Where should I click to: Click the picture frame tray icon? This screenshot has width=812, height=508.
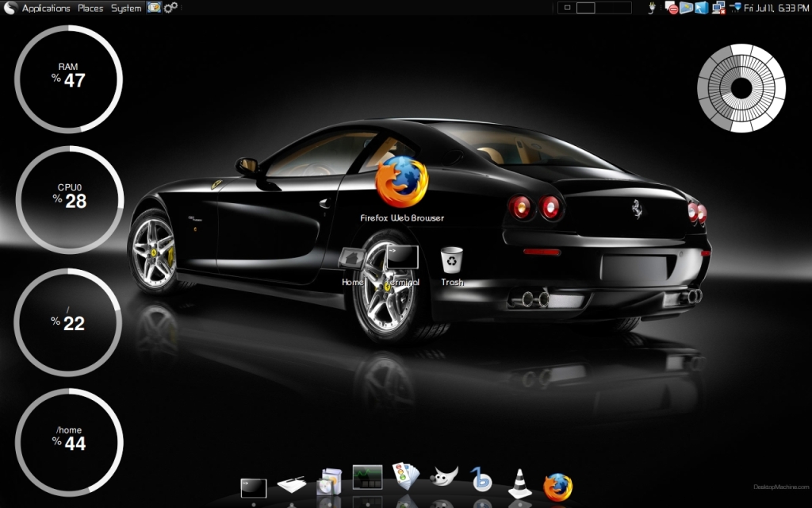(686, 7)
